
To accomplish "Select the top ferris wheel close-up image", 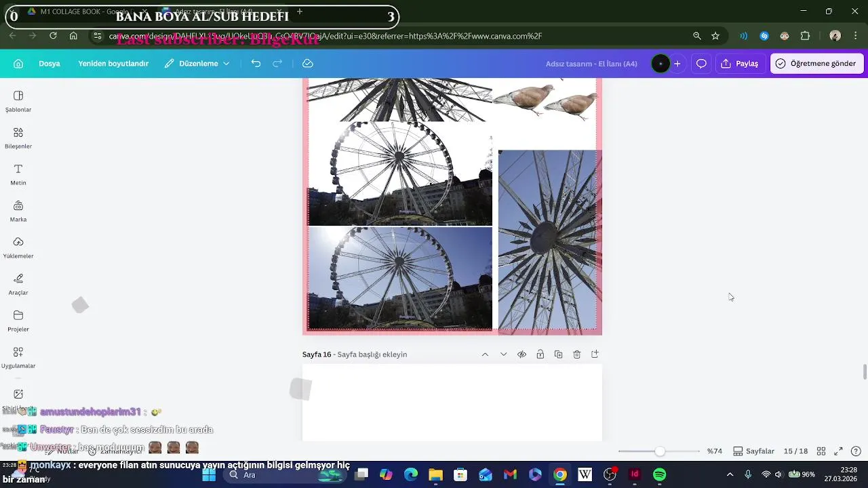I will tap(400, 100).
